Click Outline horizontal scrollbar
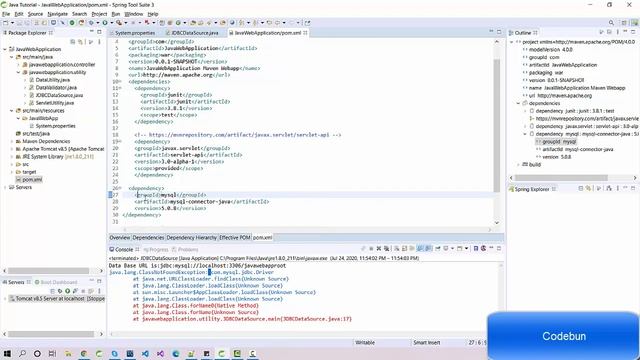Viewport: 640px width, 360px height. (x=561, y=178)
